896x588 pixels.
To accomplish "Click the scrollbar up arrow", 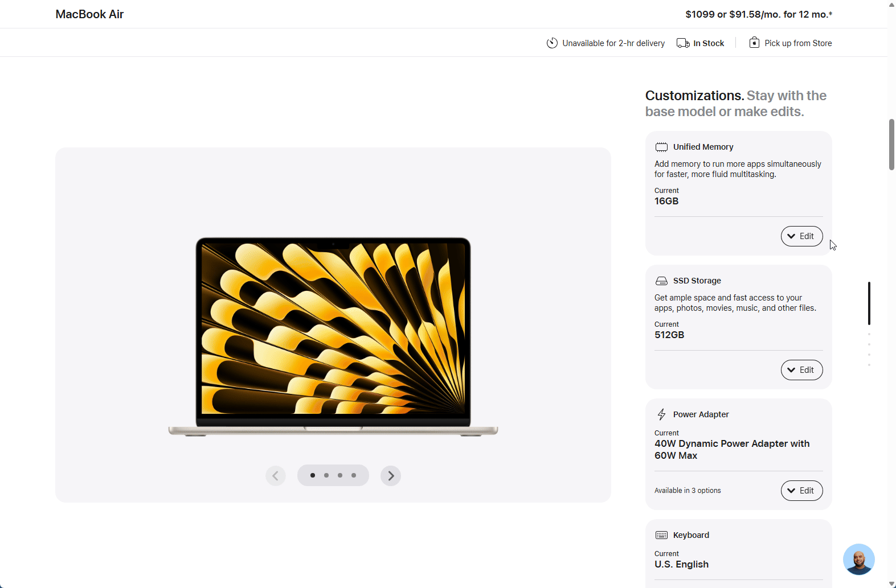I will click(x=892, y=5).
